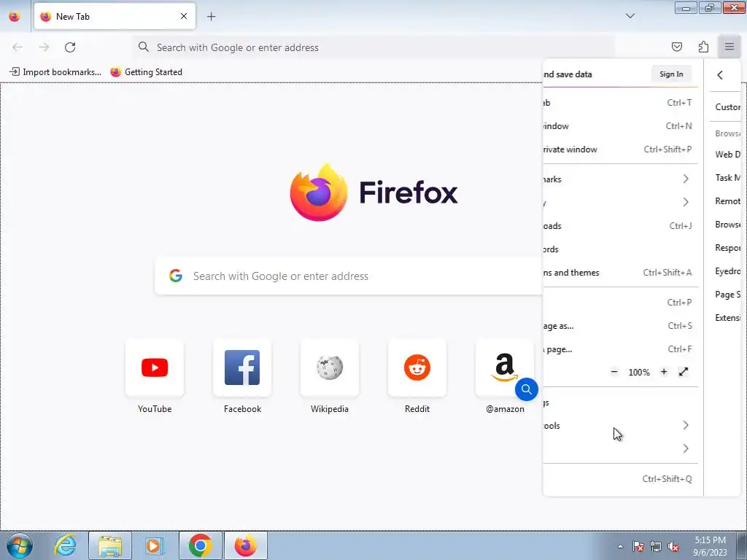Select the Print entry (Ctrl+P)
This screenshot has height=560, width=747.
[x=620, y=303]
